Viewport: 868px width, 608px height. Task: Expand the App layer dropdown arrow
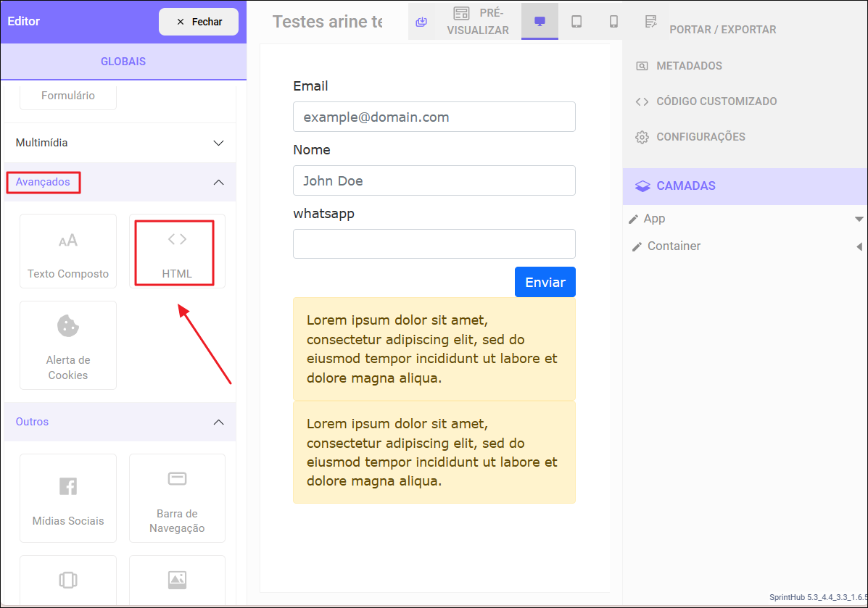859,219
